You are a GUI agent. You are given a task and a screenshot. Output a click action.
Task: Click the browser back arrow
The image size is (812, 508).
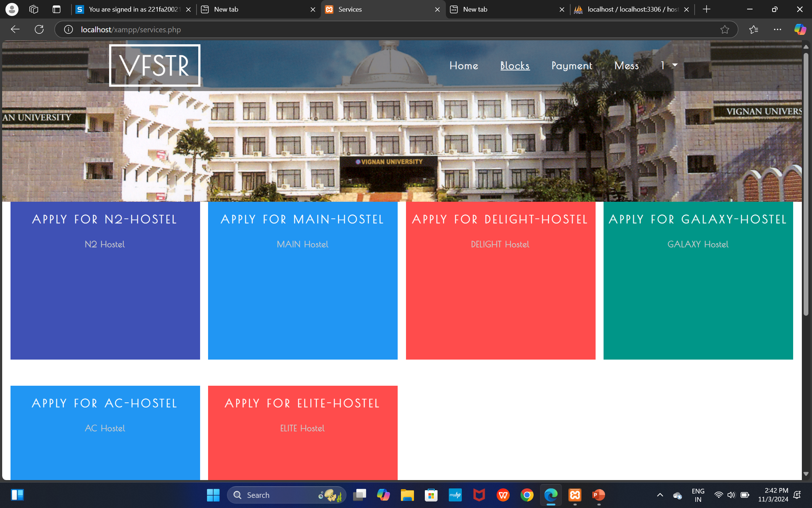15,29
